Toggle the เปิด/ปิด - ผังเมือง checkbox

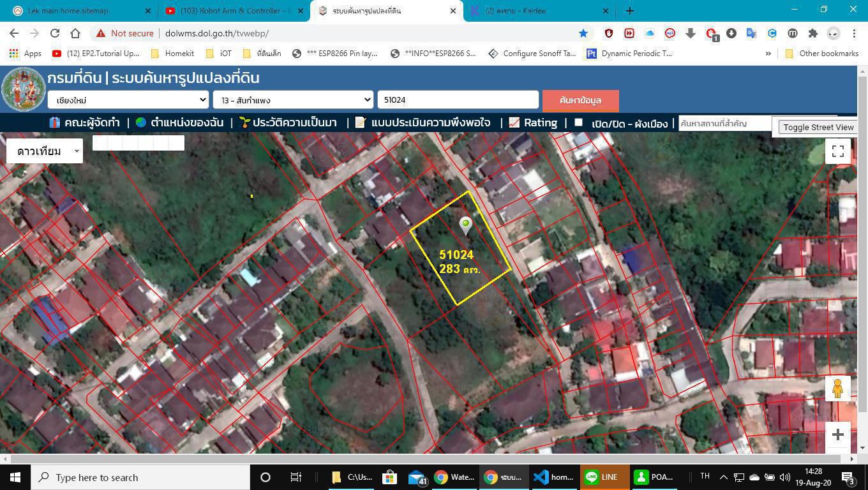point(578,122)
